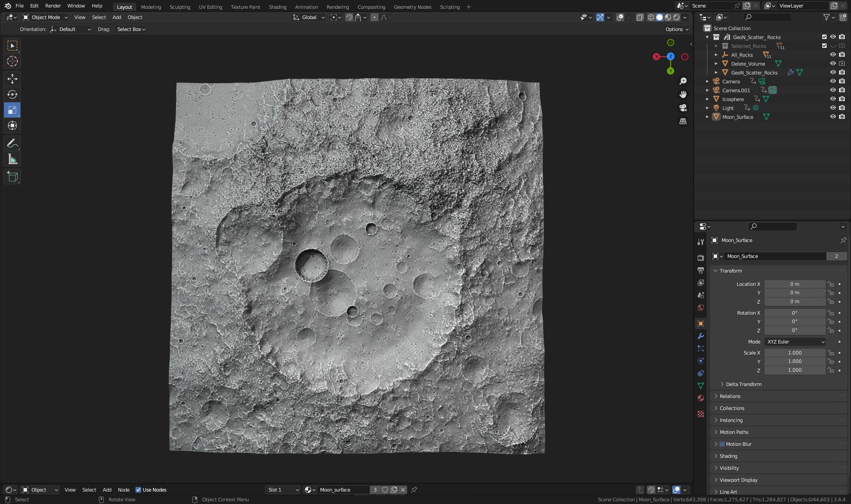Open the Particles properties tab
This screenshot has height=504, width=851.
(x=701, y=348)
